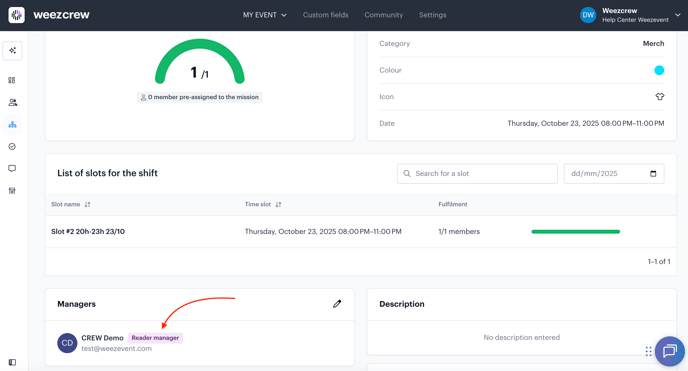This screenshot has height=371, width=688.
Task: Click test@weezevent.com email
Action: pyautogui.click(x=116, y=349)
